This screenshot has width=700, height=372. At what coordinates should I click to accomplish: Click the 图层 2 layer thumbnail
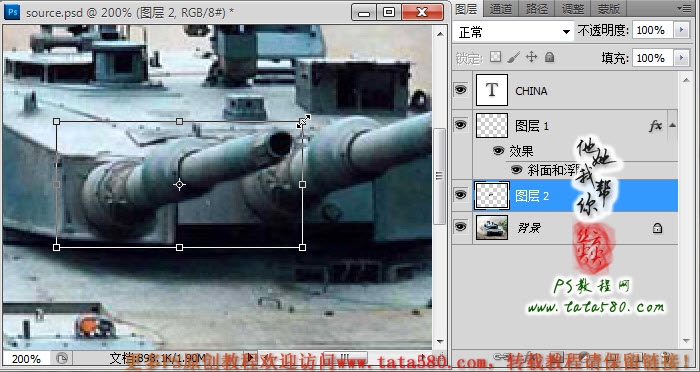492,195
